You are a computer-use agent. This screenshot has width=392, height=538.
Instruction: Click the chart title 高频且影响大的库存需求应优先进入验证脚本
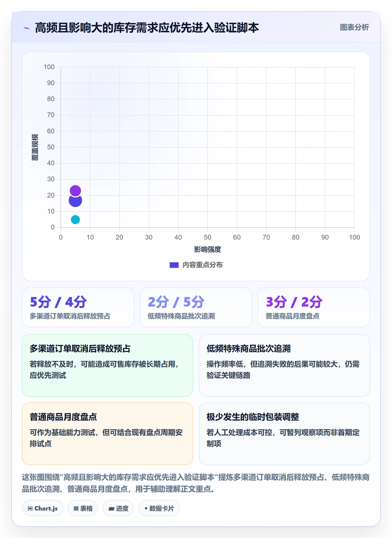(147, 28)
